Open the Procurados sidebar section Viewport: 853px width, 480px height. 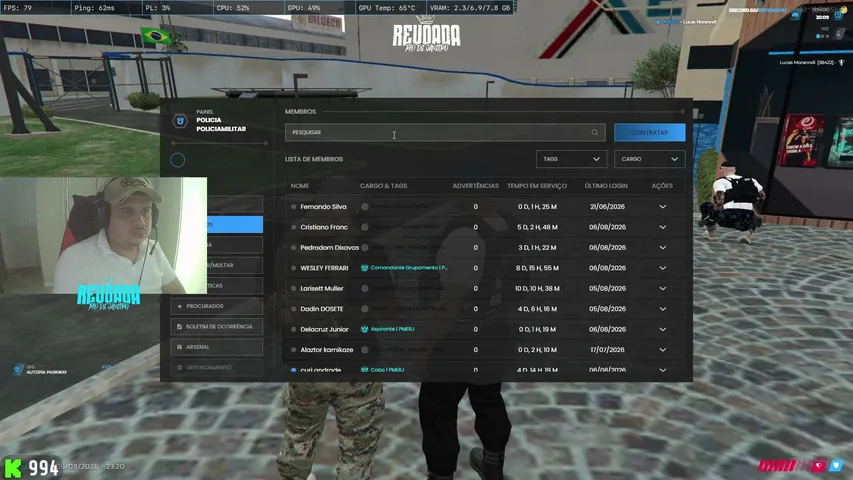[217, 306]
